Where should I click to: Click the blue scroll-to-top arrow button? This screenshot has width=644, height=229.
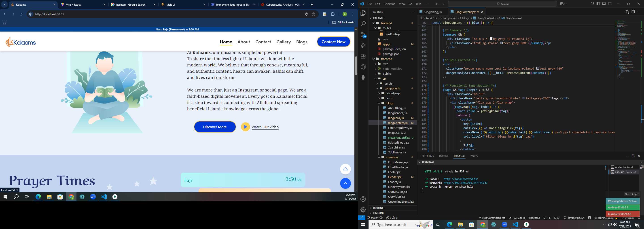point(345,184)
